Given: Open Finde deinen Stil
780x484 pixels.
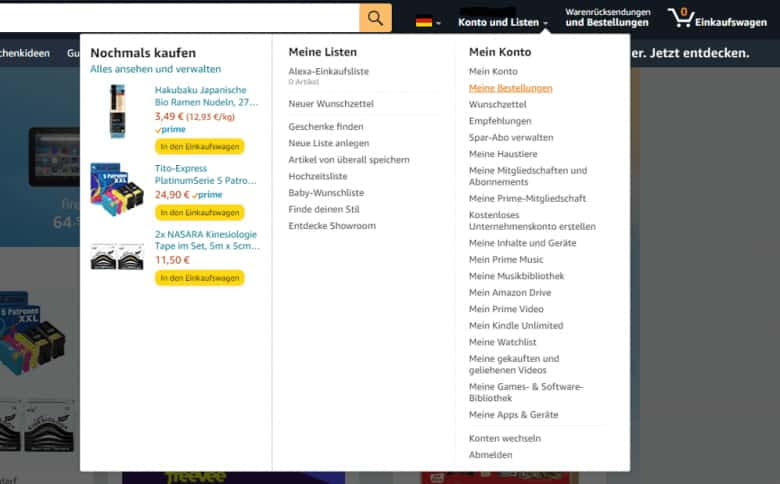Looking at the screenshot, I should tap(324, 209).
